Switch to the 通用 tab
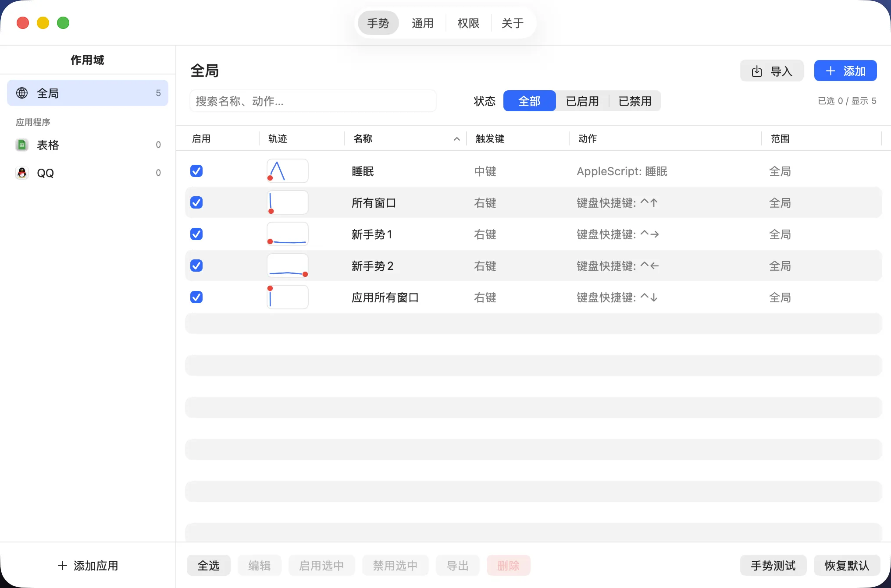 pyautogui.click(x=422, y=23)
